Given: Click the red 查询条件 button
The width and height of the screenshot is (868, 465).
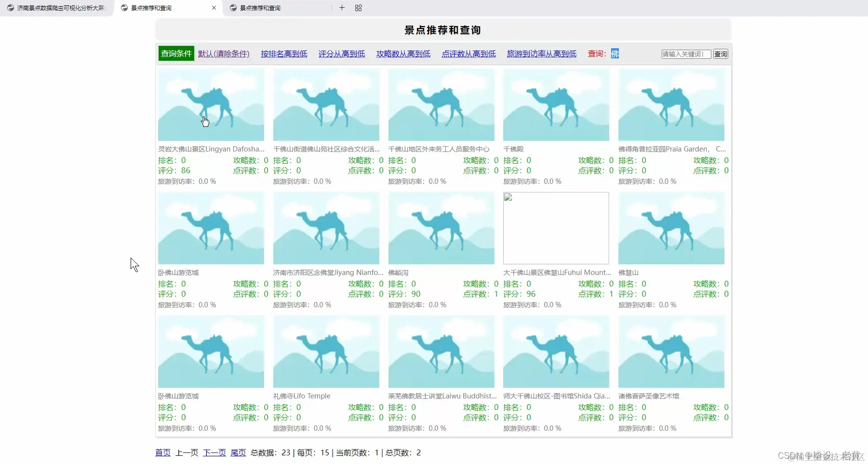Looking at the screenshot, I should point(175,54).
